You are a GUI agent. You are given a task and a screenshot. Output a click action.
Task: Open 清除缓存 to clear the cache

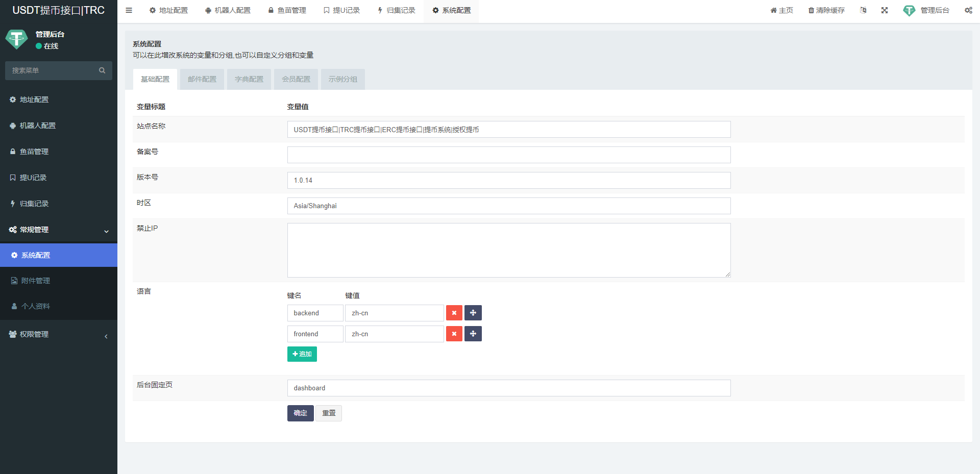click(x=826, y=10)
